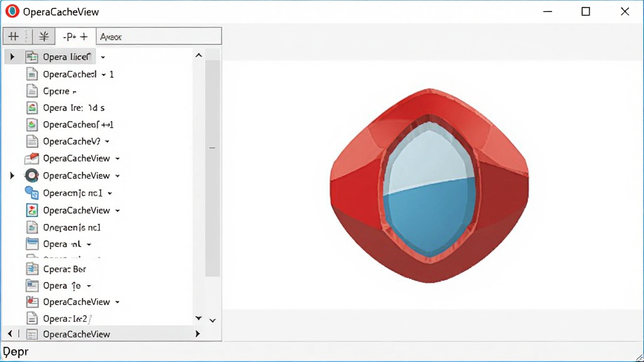Screen dimensions: 644x362
Task: Click the chevron down beside scroll down arrow
Action: coord(213,321)
